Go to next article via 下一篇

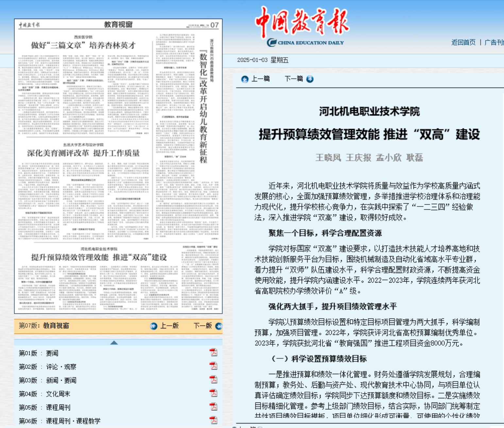tap(294, 79)
